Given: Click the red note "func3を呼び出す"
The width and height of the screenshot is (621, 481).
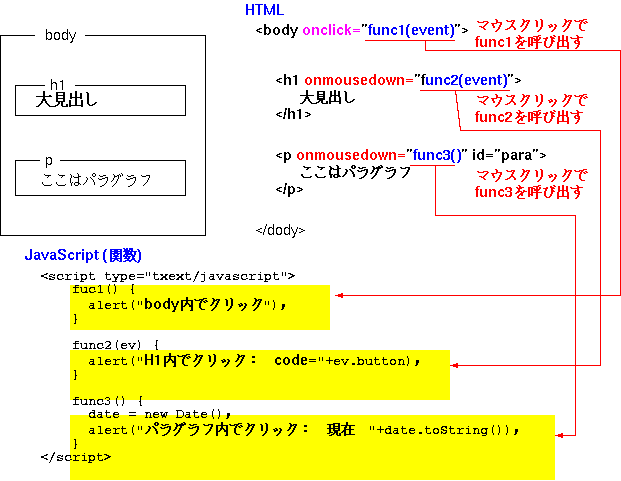Looking at the screenshot, I should point(529,192).
